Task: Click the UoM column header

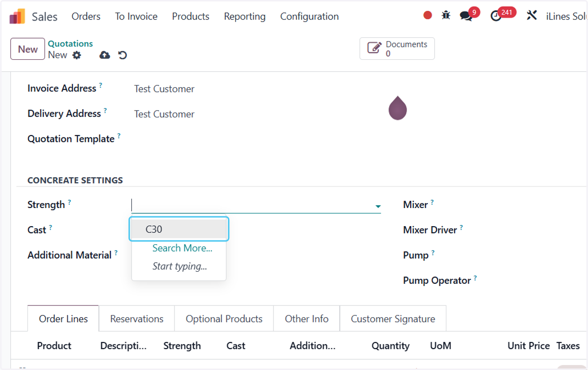Action: 441,346
